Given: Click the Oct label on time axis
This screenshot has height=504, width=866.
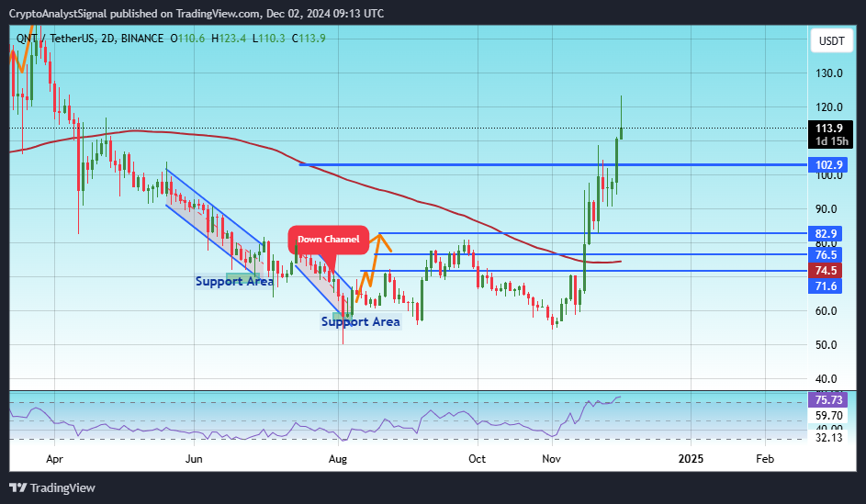Looking at the screenshot, I should [x=478, y=459].
